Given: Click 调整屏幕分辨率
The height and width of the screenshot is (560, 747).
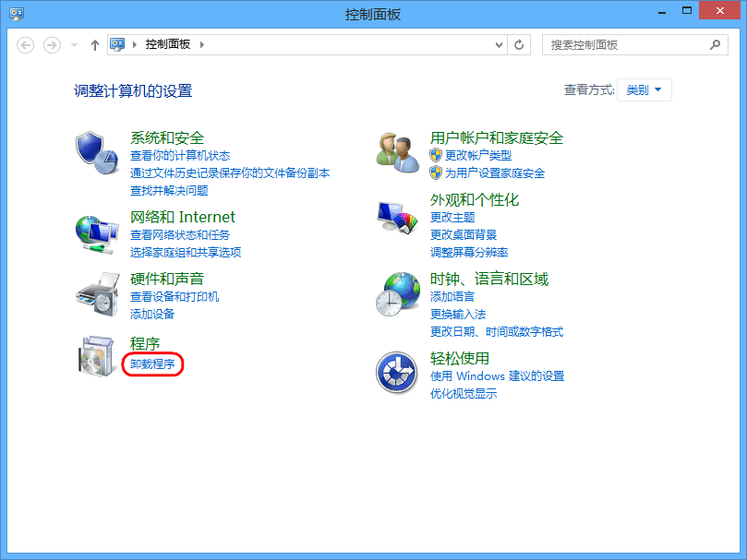Looking at the screenshot, I should (469, 253).
